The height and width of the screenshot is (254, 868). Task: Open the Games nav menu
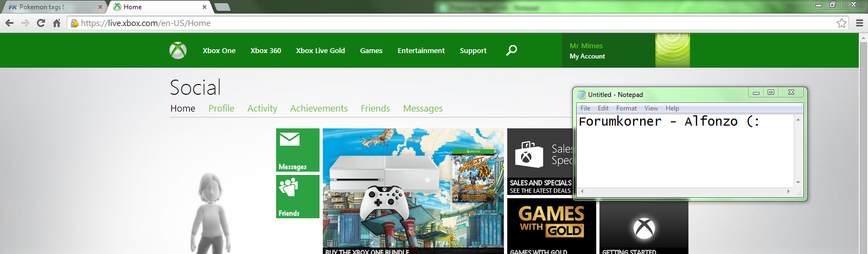[x=371, y=50]
